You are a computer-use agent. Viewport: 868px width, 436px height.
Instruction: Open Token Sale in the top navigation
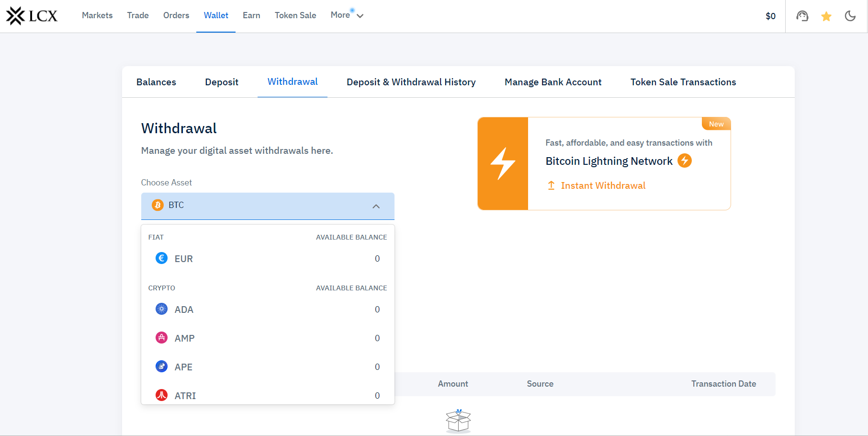295,15
